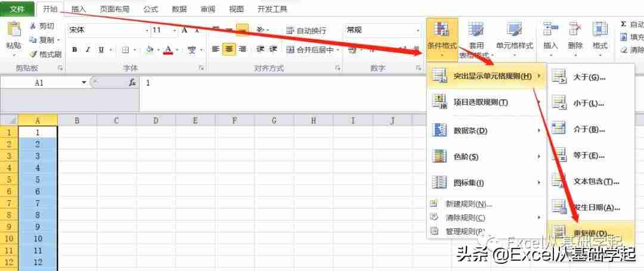
Task: Click the 删除 delete cells icon
Action: (575, 30)
